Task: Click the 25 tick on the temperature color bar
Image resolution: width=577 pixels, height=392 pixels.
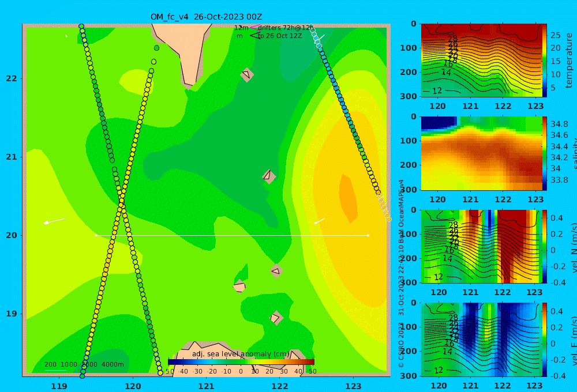Action: point(556,35)
